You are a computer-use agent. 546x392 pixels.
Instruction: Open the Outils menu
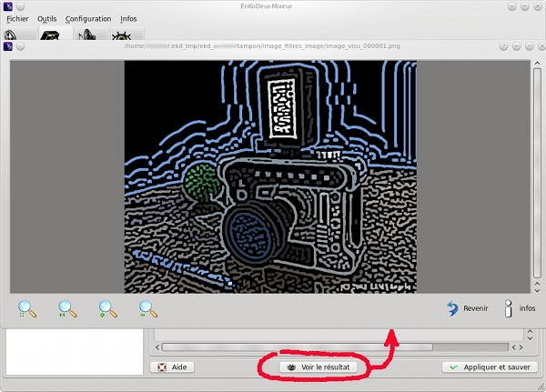pyautogui.click(x=47, y=19)
